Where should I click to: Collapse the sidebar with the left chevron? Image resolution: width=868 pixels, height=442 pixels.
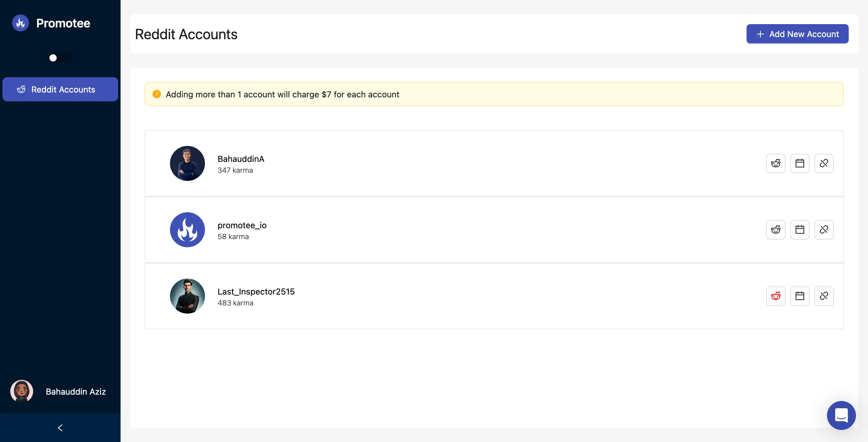pos(60,428)
